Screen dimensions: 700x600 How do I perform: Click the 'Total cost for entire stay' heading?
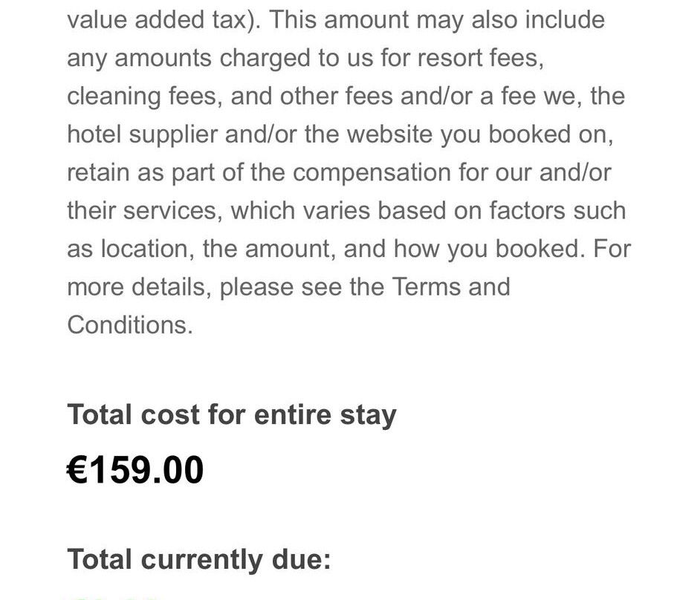click(x=232, y=414)
